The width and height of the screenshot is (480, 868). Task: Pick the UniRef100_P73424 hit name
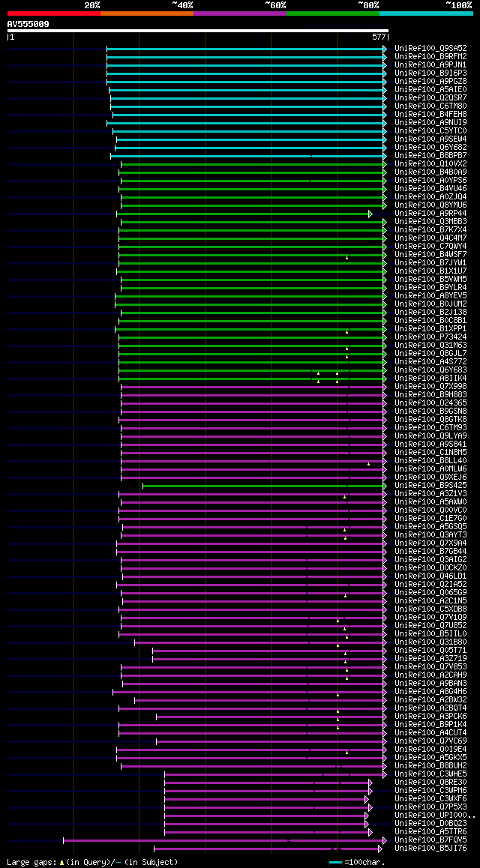coord(430,337)
